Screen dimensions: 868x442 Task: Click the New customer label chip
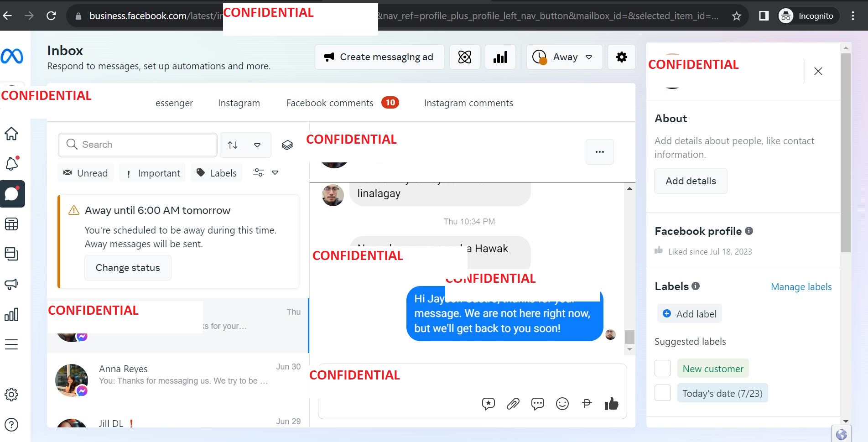pos(713,369)
